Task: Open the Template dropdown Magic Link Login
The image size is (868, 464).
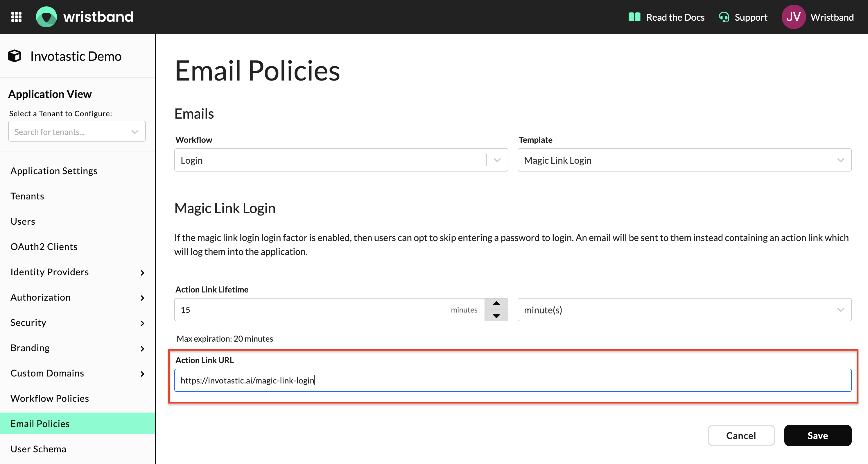Action: pyautogui.click(x=684, y=160)
